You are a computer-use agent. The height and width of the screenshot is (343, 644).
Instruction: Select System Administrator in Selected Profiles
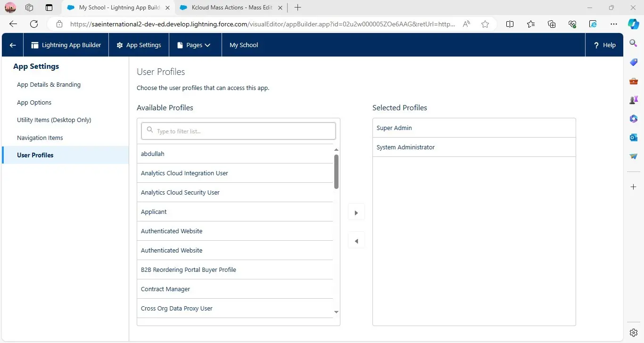pos(405,147)
